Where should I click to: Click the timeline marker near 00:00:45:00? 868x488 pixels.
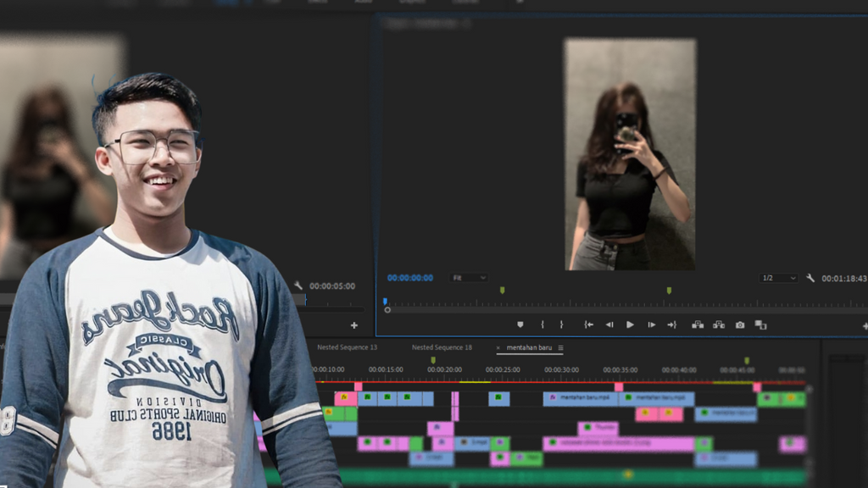coord(747,361)
